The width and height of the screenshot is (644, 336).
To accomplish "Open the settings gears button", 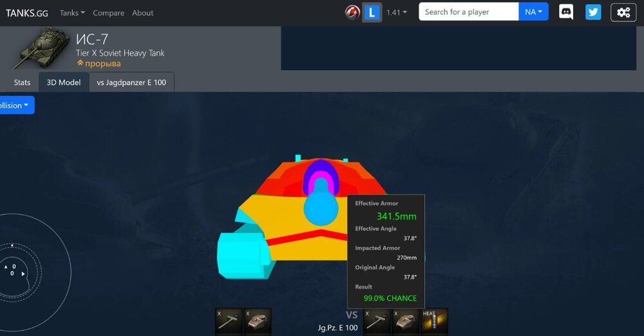I will pos(623,12).
